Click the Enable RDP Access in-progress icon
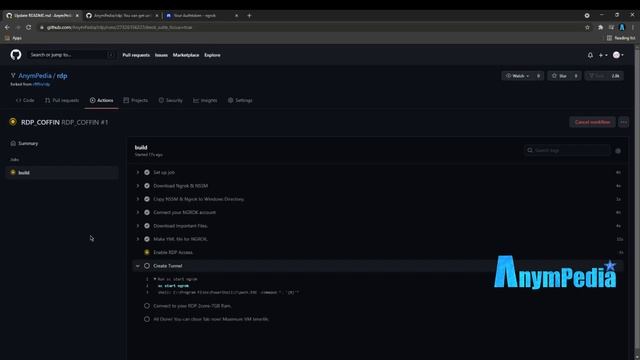The image size is (640, 360). (x=147, y=252)
